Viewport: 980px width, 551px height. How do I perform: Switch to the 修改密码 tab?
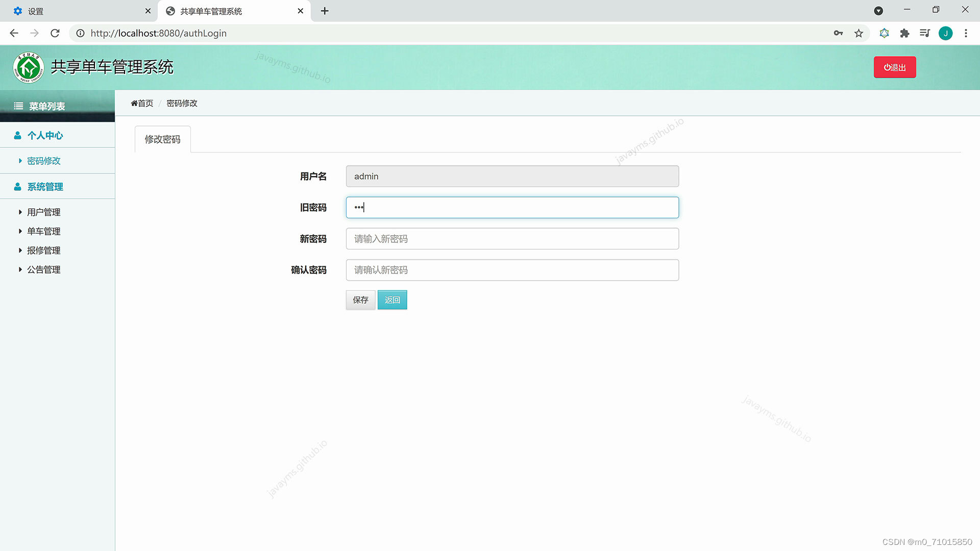click(x=162, y=139)
